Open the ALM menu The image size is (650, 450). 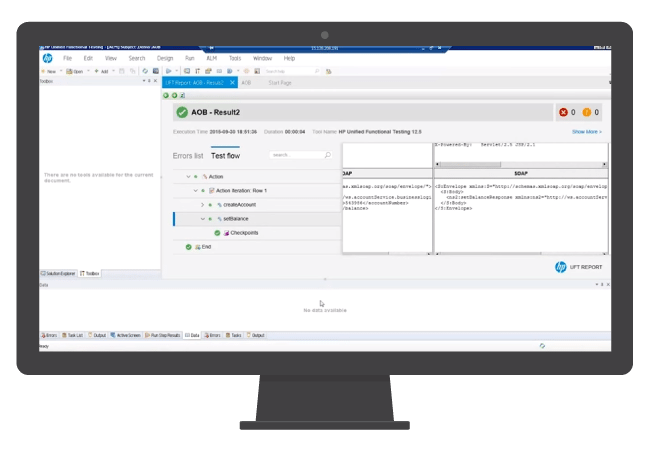212,58
